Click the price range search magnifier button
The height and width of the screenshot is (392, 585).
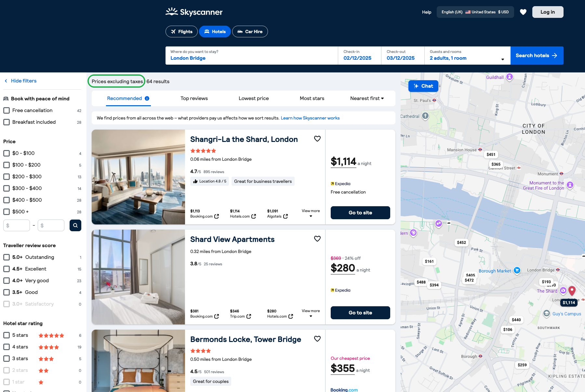[75, 225]
